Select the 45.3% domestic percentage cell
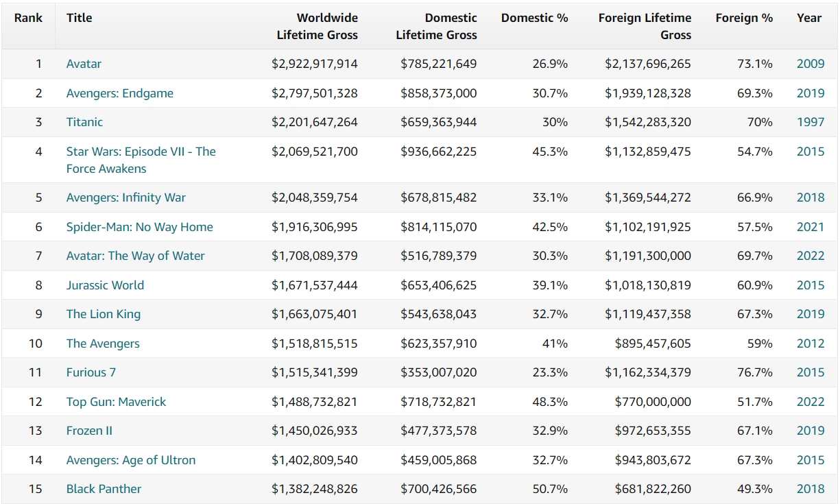 pos(550,152)
